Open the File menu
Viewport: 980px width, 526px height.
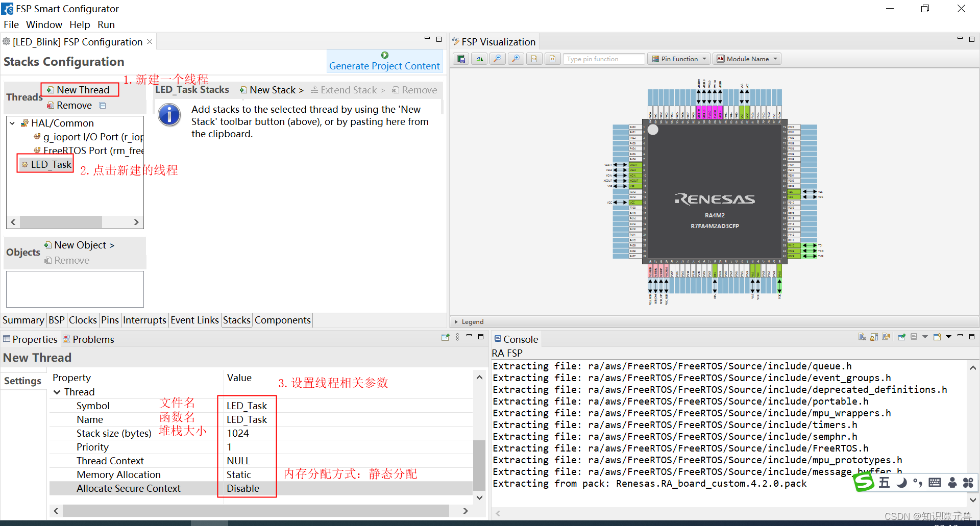click(11, 24)
